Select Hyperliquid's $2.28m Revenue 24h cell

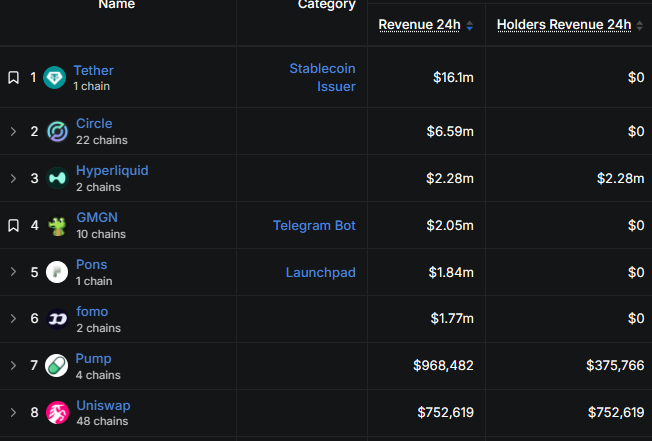click(450, 178)
